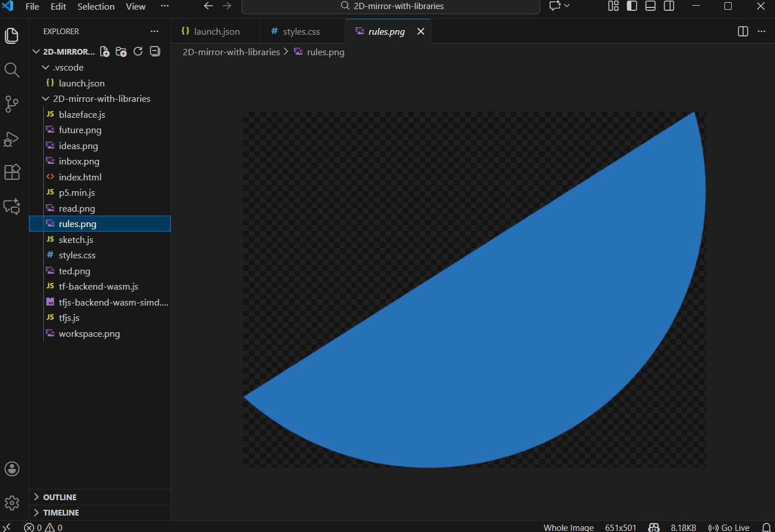The height and width of the screenshot is (532, 775).
Task: Click the New Folder icon in Explorer
Action: [121, 52]
